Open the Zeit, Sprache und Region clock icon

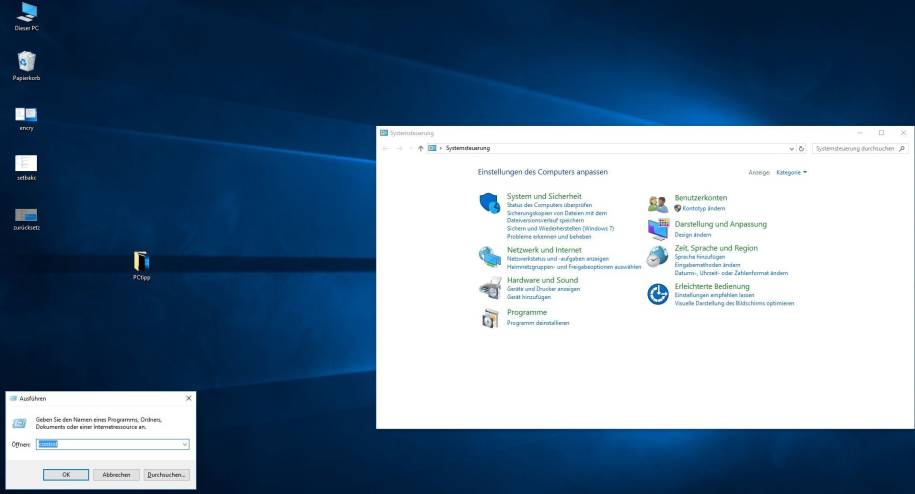coord(658,255)
